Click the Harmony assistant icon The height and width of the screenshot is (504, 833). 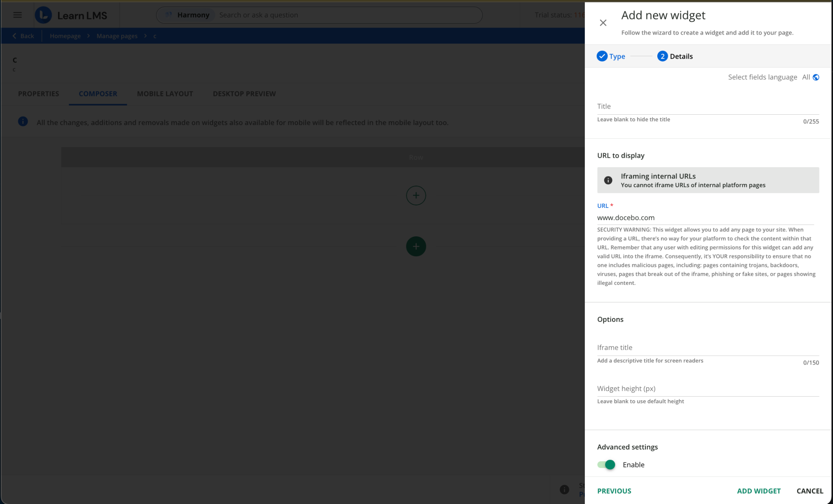(x=168, y=15)
